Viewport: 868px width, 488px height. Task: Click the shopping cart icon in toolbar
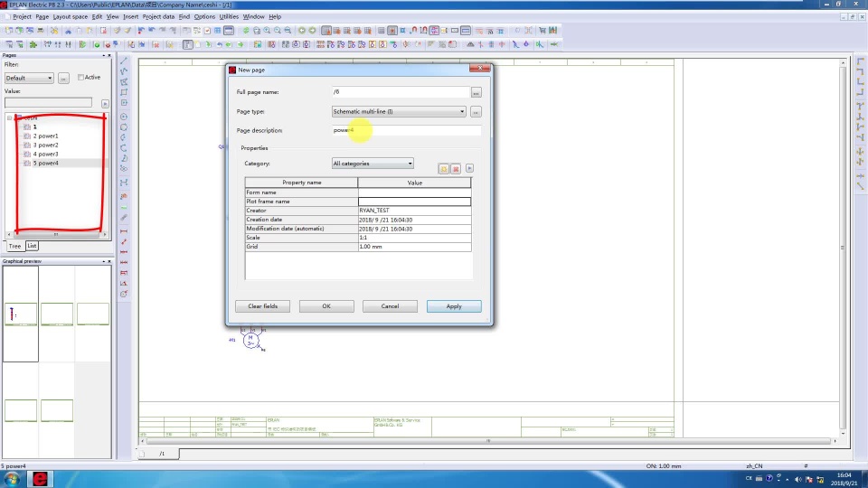542,31
